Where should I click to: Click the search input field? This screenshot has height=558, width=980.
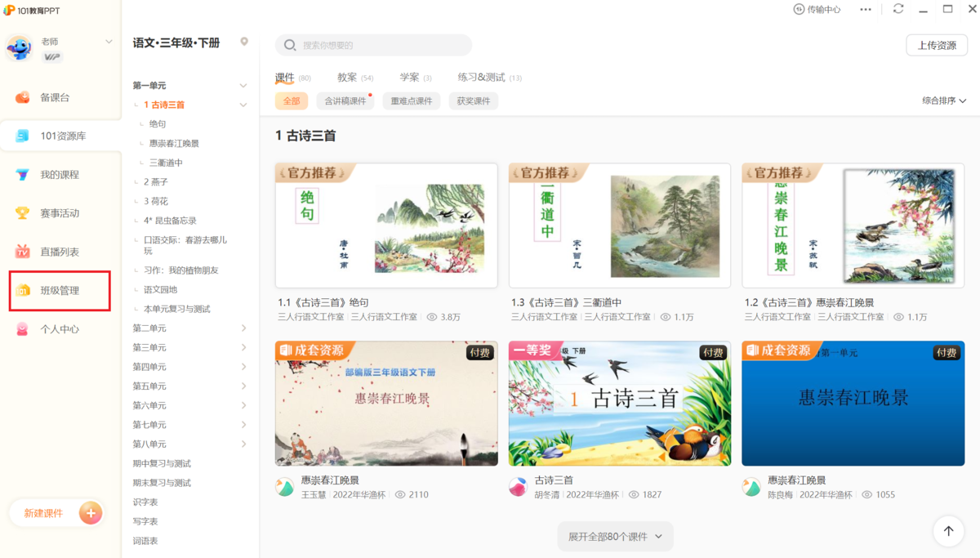[374, 45]
